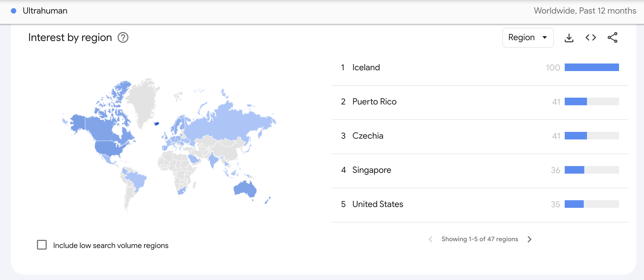
Task: Expand the Region selector to choose City
Action: click(528, 37)
